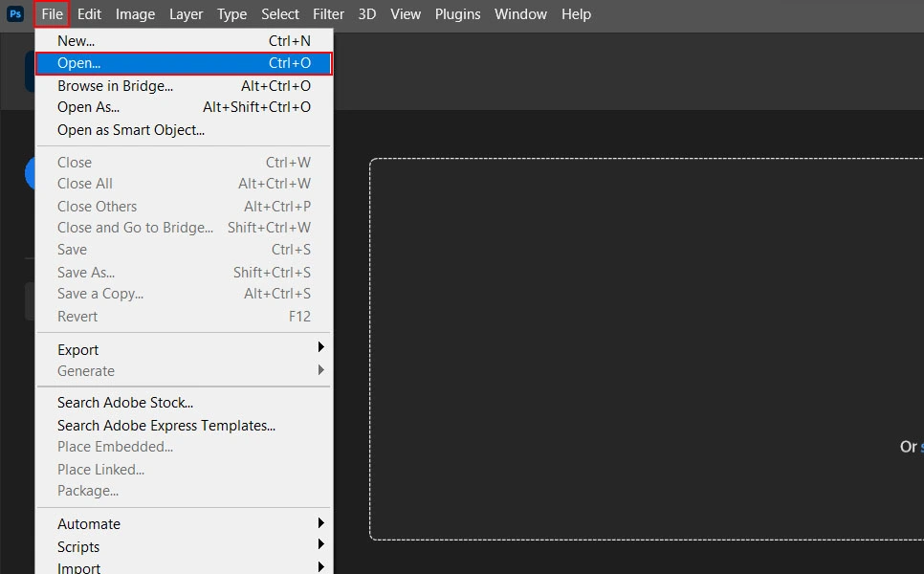Open the Plugins menu
The image size is (924, 574).
457,14
